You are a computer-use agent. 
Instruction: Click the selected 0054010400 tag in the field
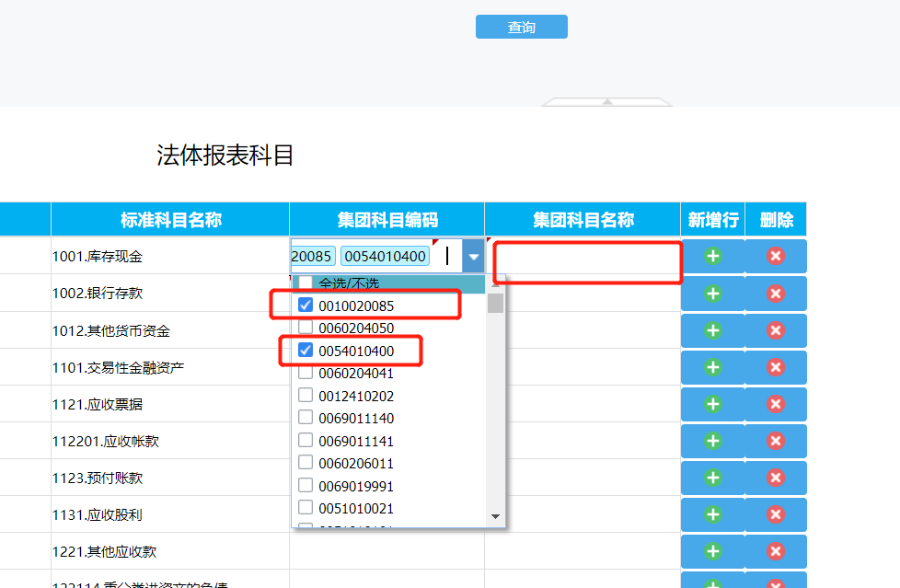tap(386, 256)
